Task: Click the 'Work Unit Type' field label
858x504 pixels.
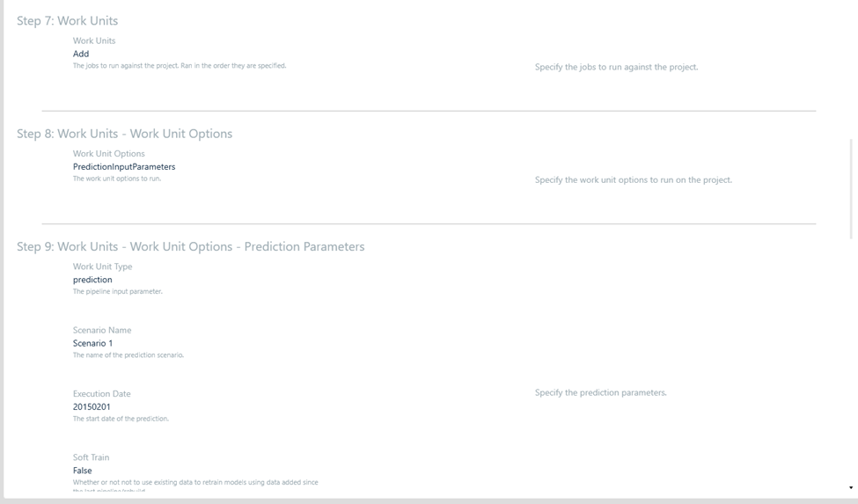Action: pyautogui.click(x=102, y=267)
